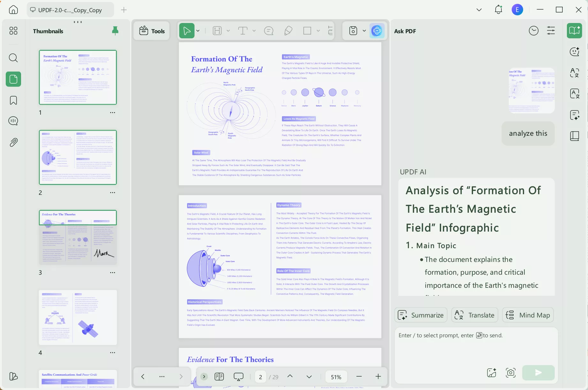The height and width of the screenshot is (390, 588).
Task: Click the more ellipsis in bottom bar
Action: pos(162,377)
